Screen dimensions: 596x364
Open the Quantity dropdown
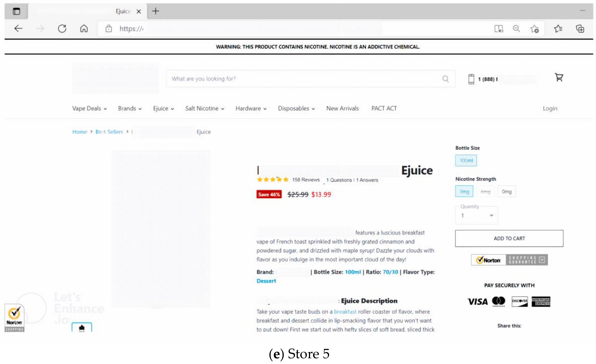[x=477, y=215]
